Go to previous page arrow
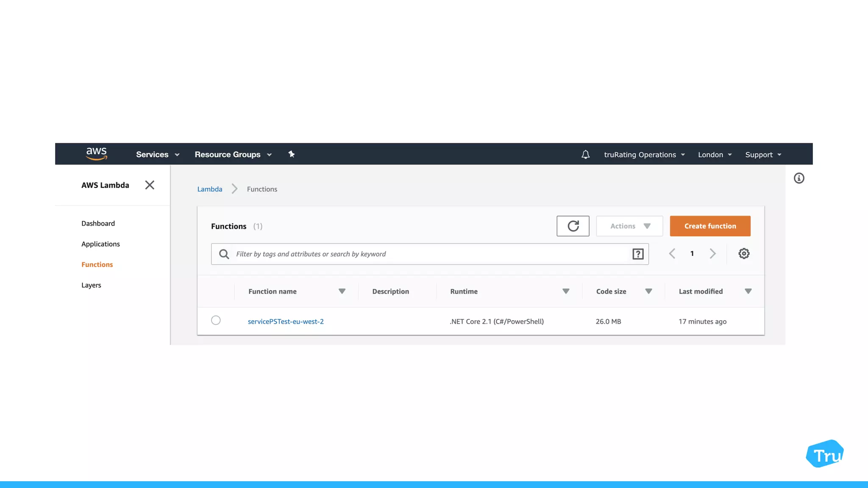The width and height of the screenshot is (868, 488). click(672, 254)
